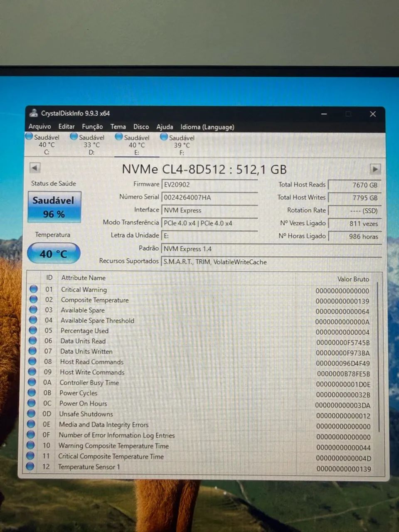
Task: Click the status orb for Available Spare Threshold
Action: pyautogui.click(x=33, y=320)
